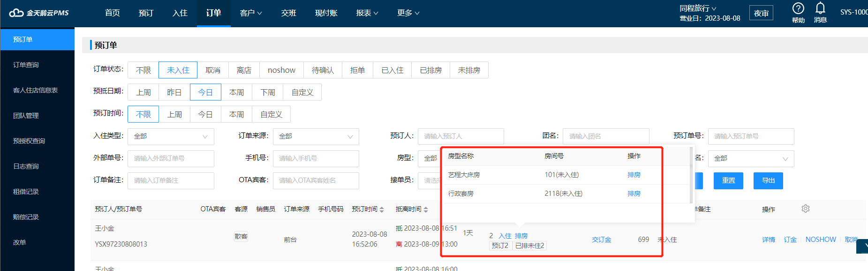Select 不限 in 预订时间 row
Viewport: 868px width, 271px height.
(143, 114)
